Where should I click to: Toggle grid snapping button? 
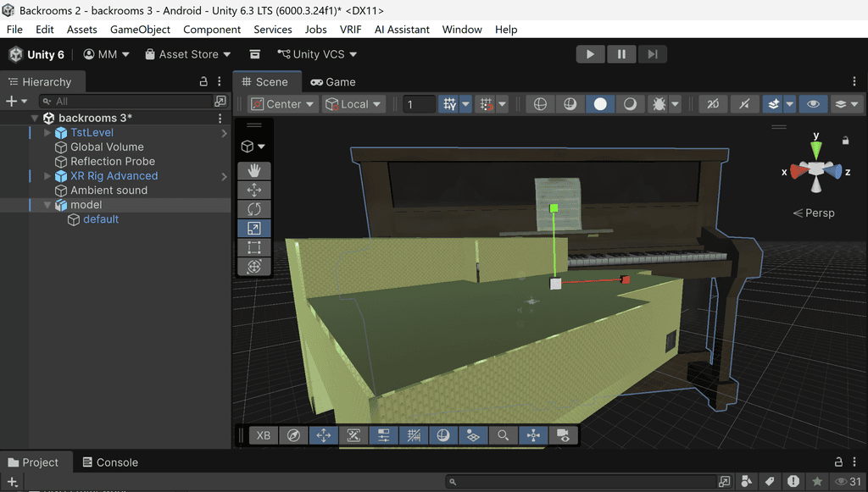tap(486, 104)
